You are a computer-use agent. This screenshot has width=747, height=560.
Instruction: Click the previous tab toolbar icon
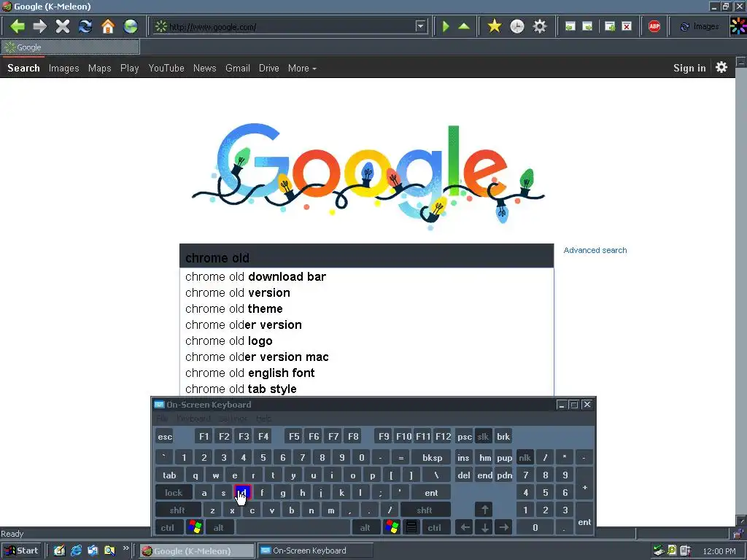570,26
